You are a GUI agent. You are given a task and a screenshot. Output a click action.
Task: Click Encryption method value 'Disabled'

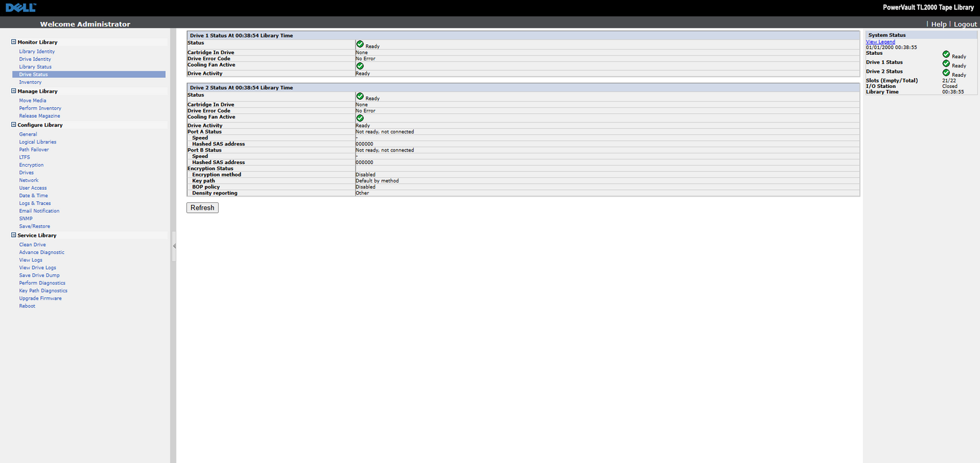(365, 175)
